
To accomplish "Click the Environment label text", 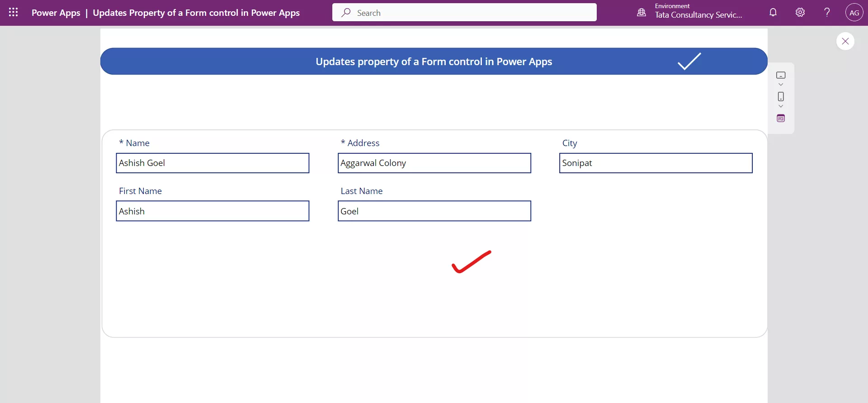I will [x=672, y=6].
